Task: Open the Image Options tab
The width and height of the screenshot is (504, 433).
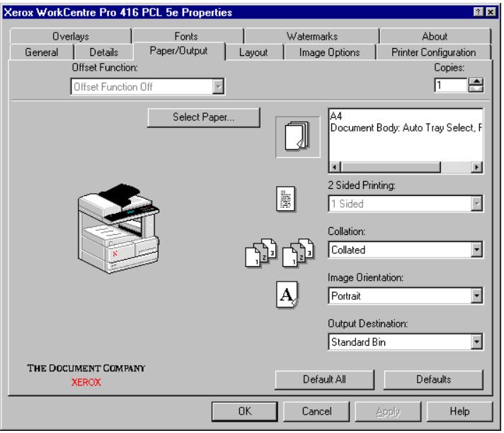Action: click(x=329, y=52)
